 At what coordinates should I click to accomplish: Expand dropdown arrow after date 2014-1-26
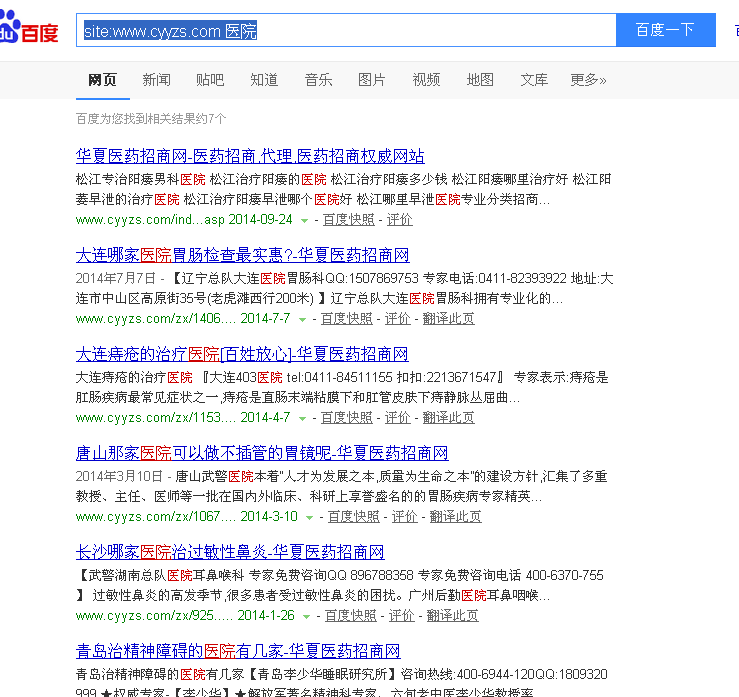click(x=307, y=616)
